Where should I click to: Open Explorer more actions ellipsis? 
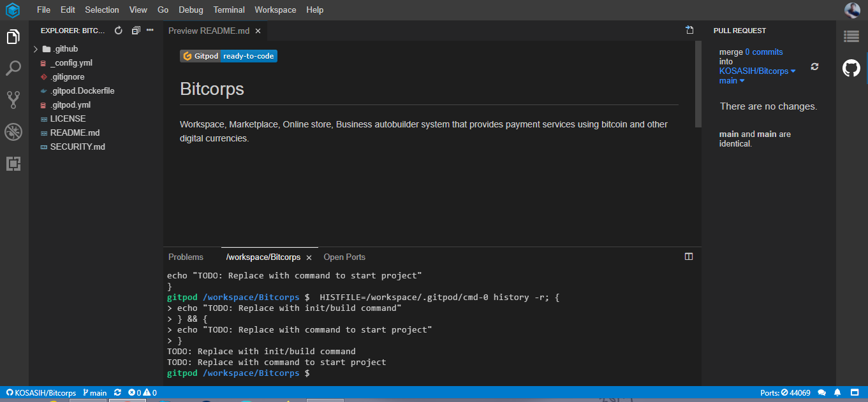pyautogui.click(x=151, y=30)
